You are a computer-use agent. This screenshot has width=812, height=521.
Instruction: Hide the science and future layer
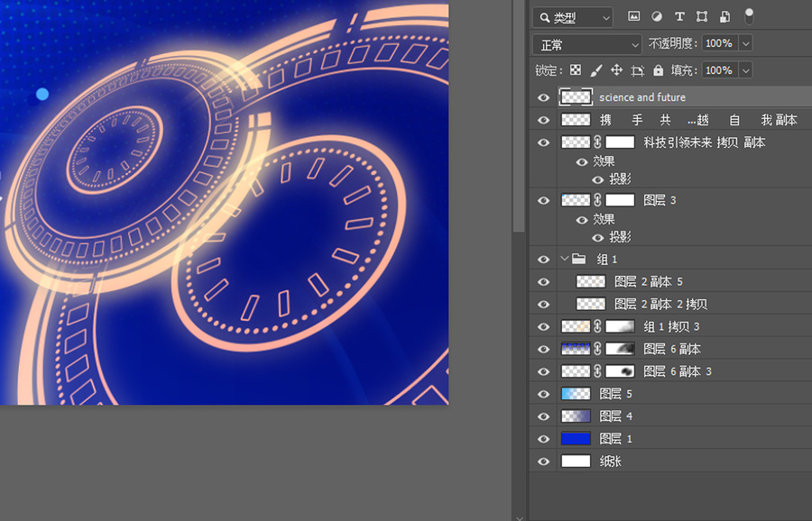click(x=543, y=97)
